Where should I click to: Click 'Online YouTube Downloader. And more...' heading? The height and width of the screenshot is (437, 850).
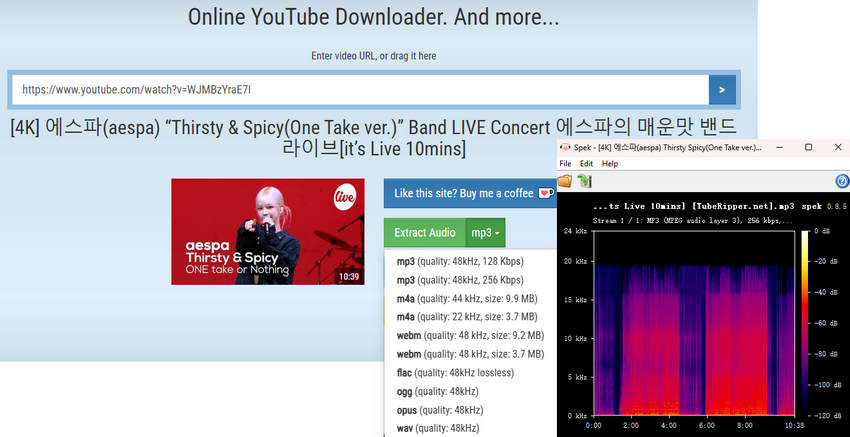point(374,17)
